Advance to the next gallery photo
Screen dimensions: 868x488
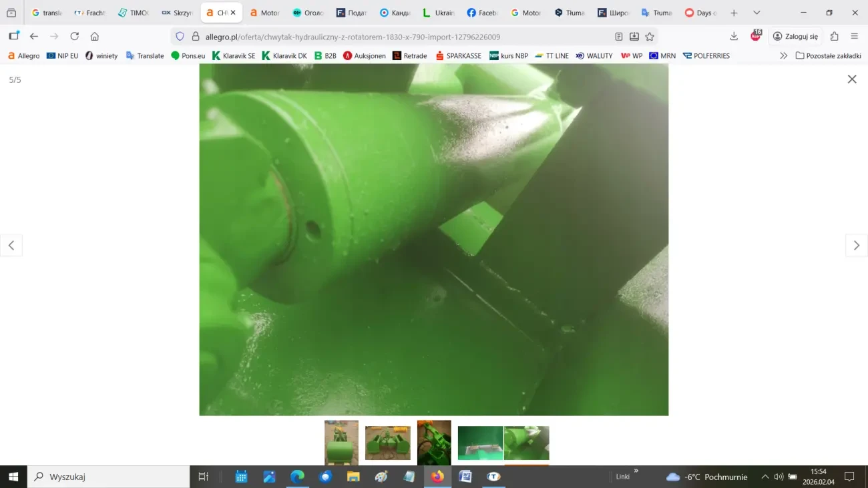856,246
